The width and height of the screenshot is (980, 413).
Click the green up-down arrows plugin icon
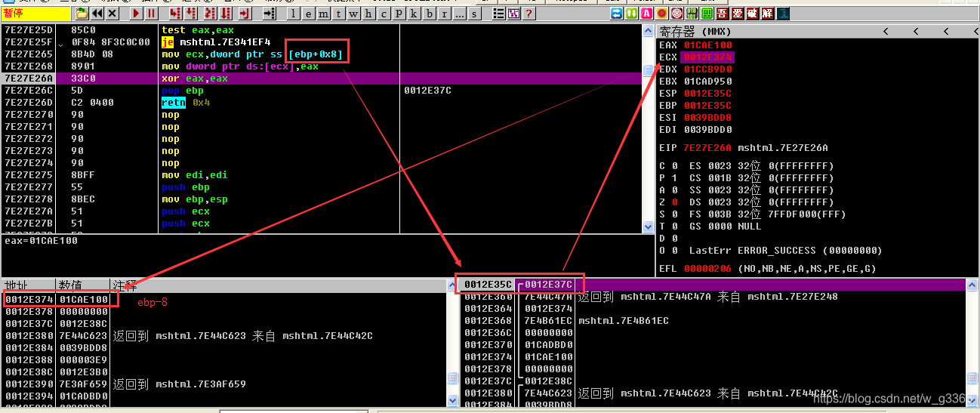(632, 13)
